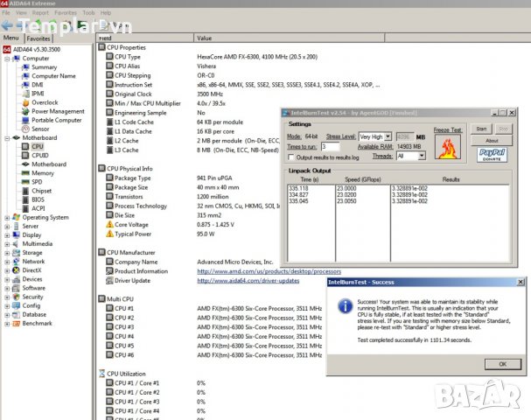Open the View menu

pyautogui.click(x=21, y=13)
